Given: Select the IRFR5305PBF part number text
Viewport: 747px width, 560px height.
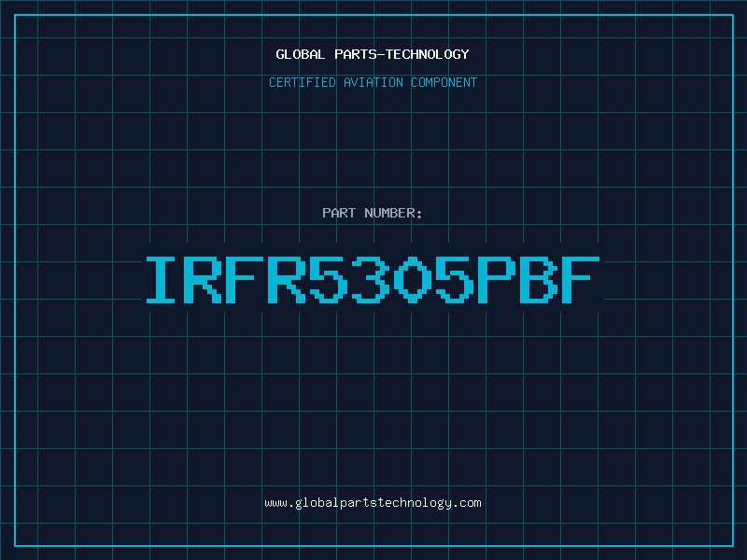Looking at the screenshot, I should (x=373, y=280).
